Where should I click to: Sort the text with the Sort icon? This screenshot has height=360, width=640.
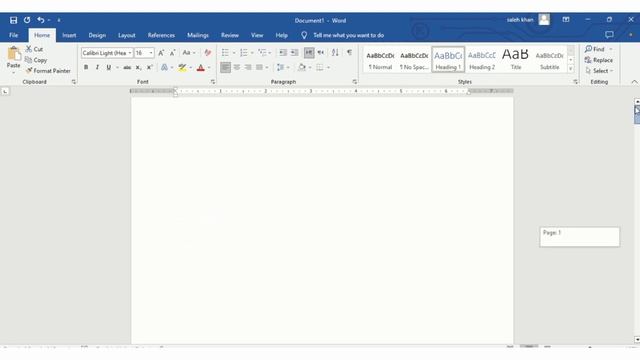coord(335,53)
